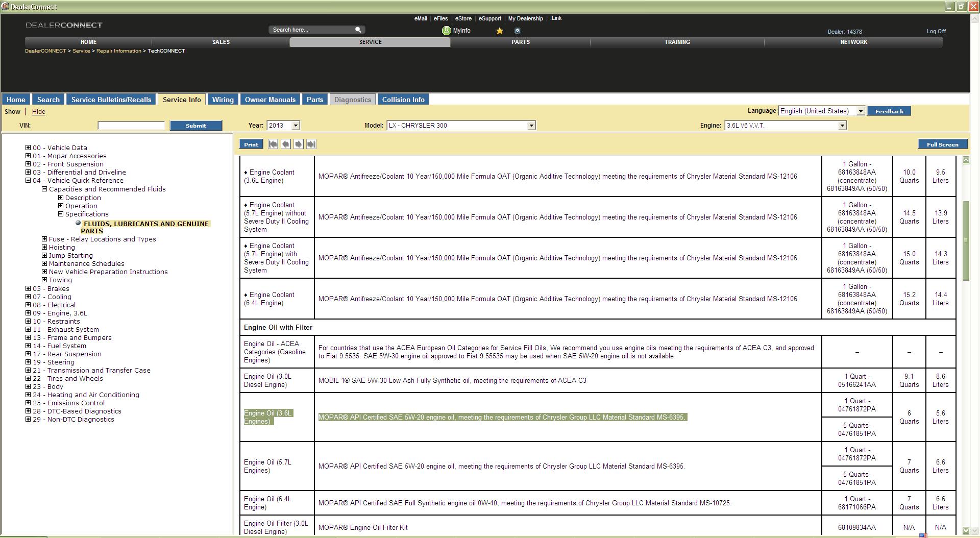The width and height of the screenshot is (980, 538).
Task: Expand the Description node
Action: point(61,198)
